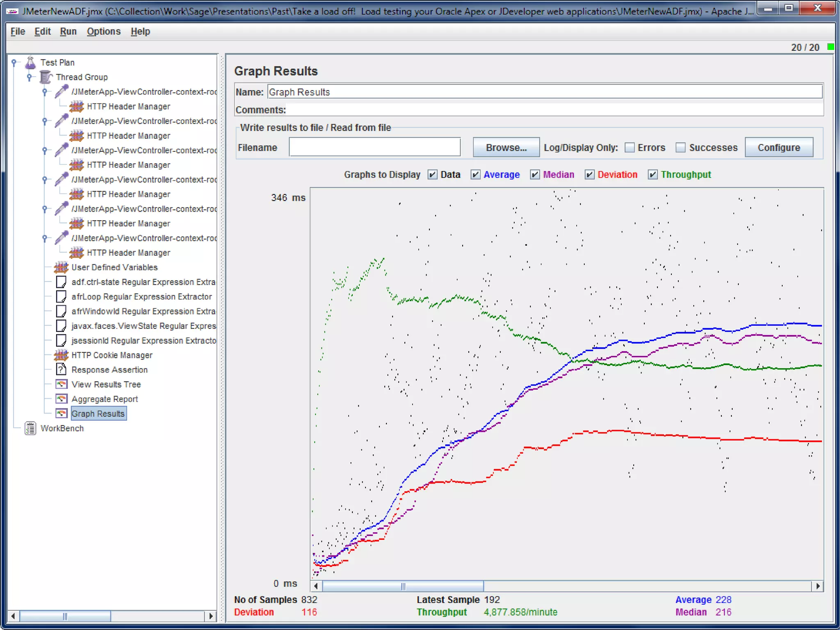Click the HTTP Cookie Manager icon

pyautogui.click(x=61, y=355)
